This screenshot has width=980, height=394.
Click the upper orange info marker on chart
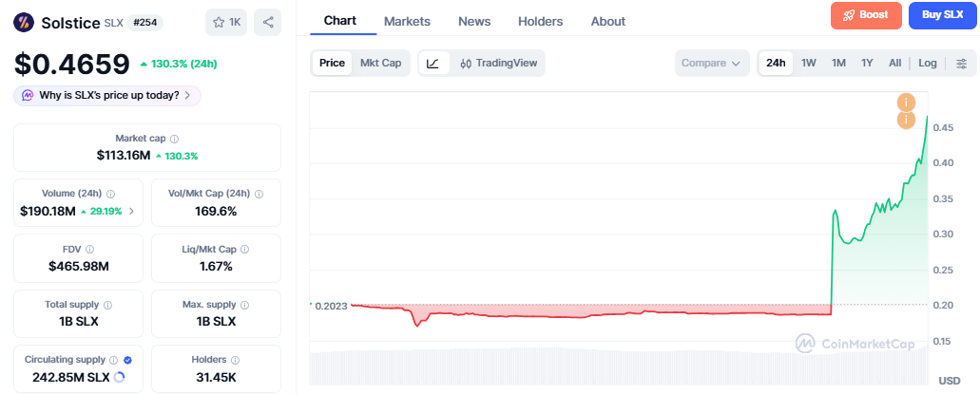tap(906, 103)
